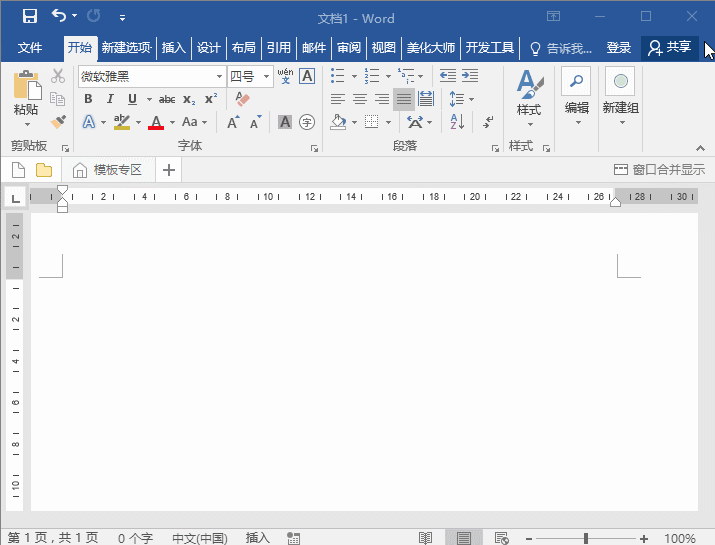Image resolution: width=715 pixels, height=545 pixels.
Task: Open the font size dropdown
Action: 266,76
